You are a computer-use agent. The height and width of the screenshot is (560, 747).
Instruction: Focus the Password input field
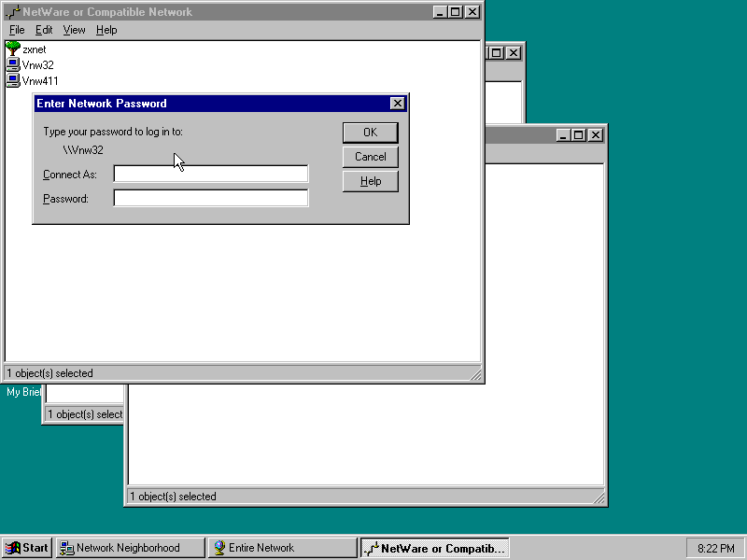click(211, 198)
